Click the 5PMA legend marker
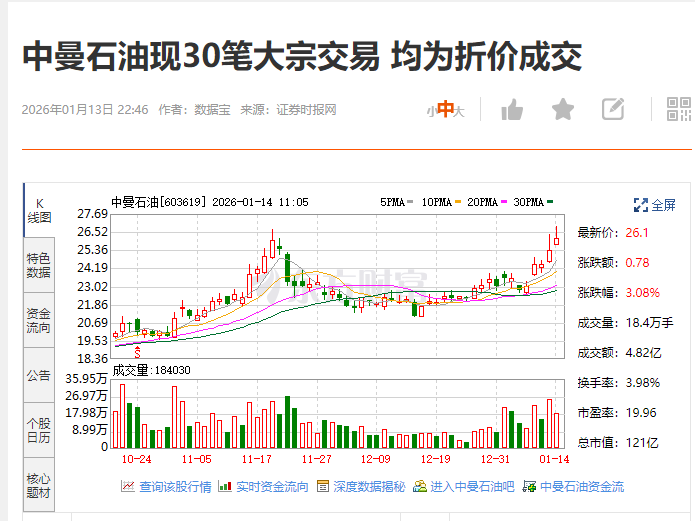Screen dimensions: 695x521 click(x=410, y=202)
